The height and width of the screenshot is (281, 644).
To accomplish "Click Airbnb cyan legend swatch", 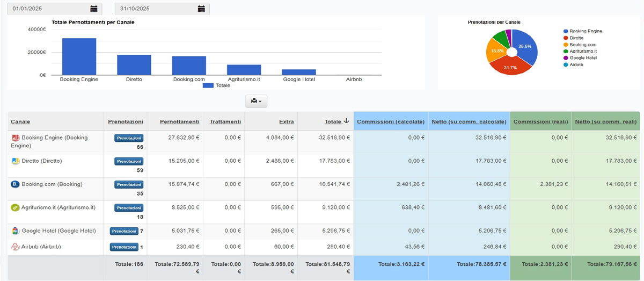I will click(566, 64).
